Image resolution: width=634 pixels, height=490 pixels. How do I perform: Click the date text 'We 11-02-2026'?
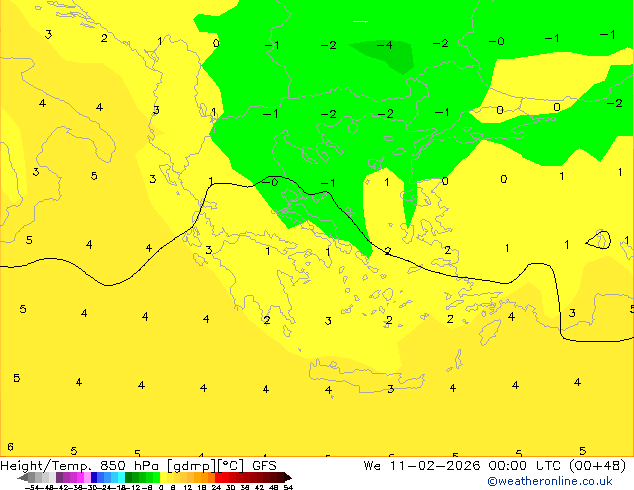tap(422, 466)
